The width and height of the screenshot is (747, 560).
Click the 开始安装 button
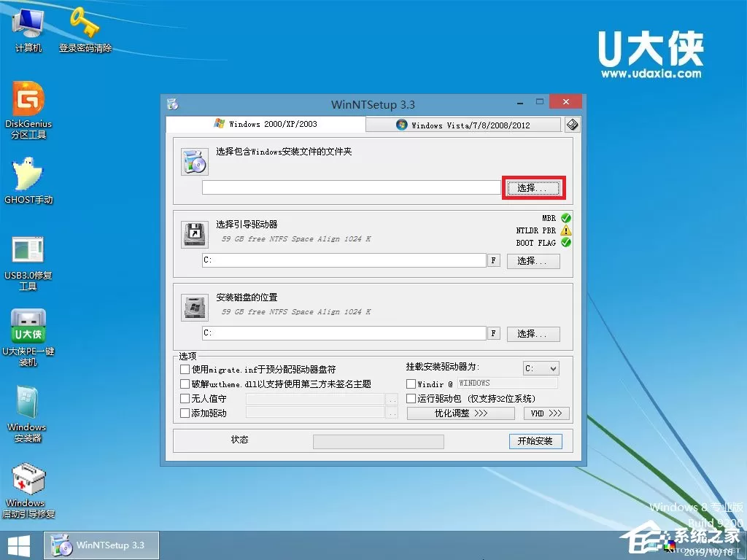click(535, 441)
